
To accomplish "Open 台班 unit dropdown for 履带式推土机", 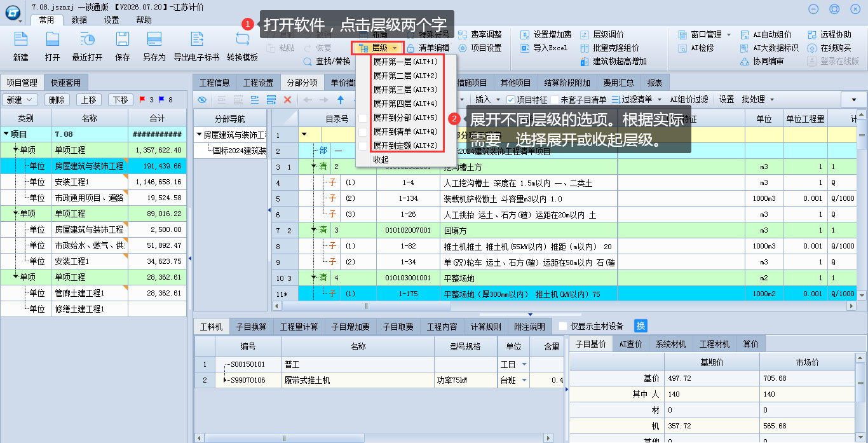I will pos(524,380).
